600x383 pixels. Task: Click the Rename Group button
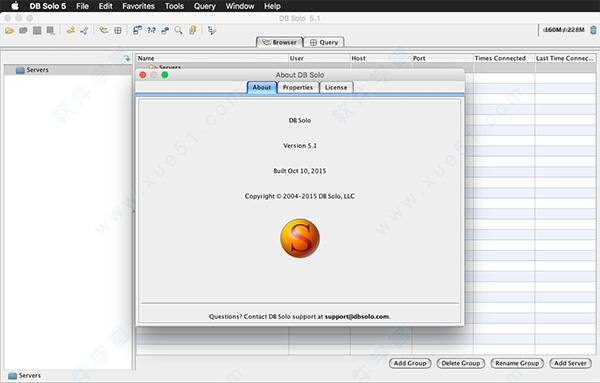[517, 363]
